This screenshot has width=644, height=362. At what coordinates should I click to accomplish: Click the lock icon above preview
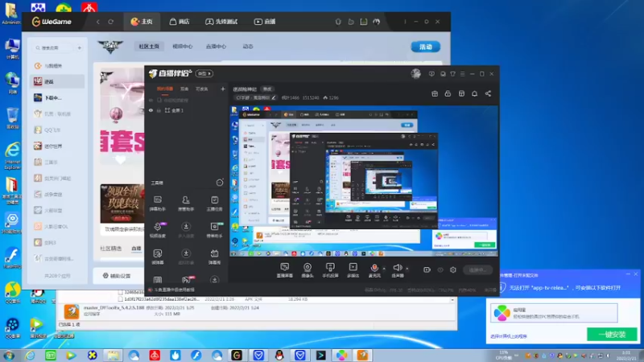point(448,93)
